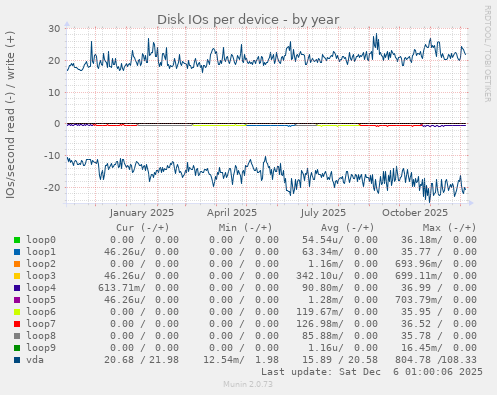
Task: Select the loop5 legend label
Action: 41,300
